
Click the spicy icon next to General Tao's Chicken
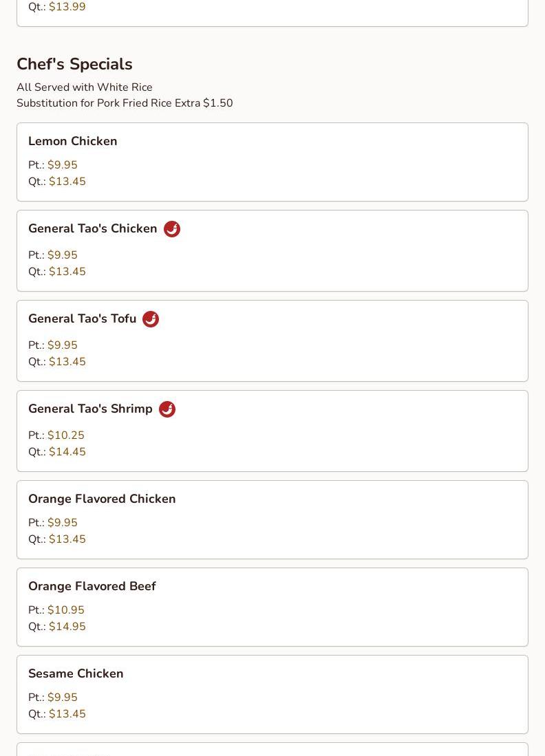tap(172, 229)
